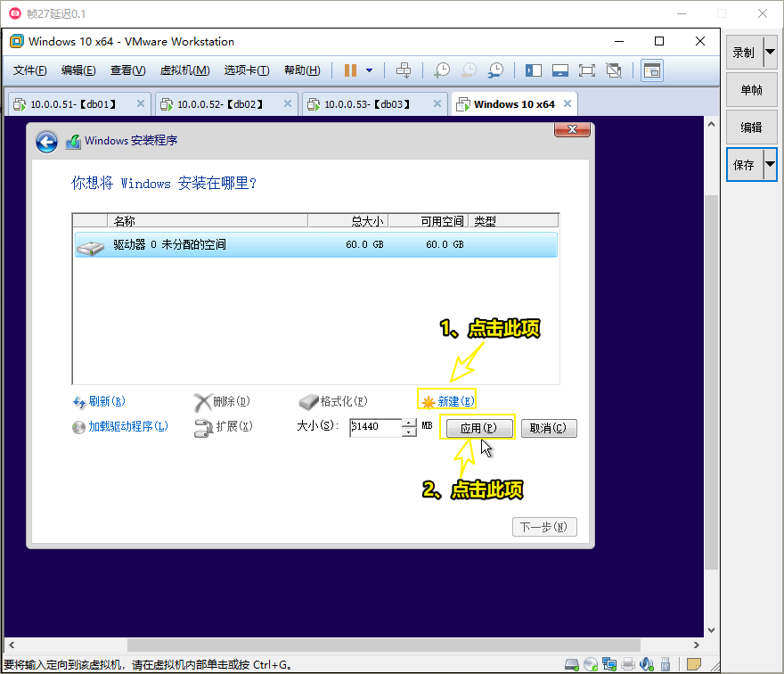Click the unity mode toolbar icon
784x674 pixels.
[x=614, y=70]
